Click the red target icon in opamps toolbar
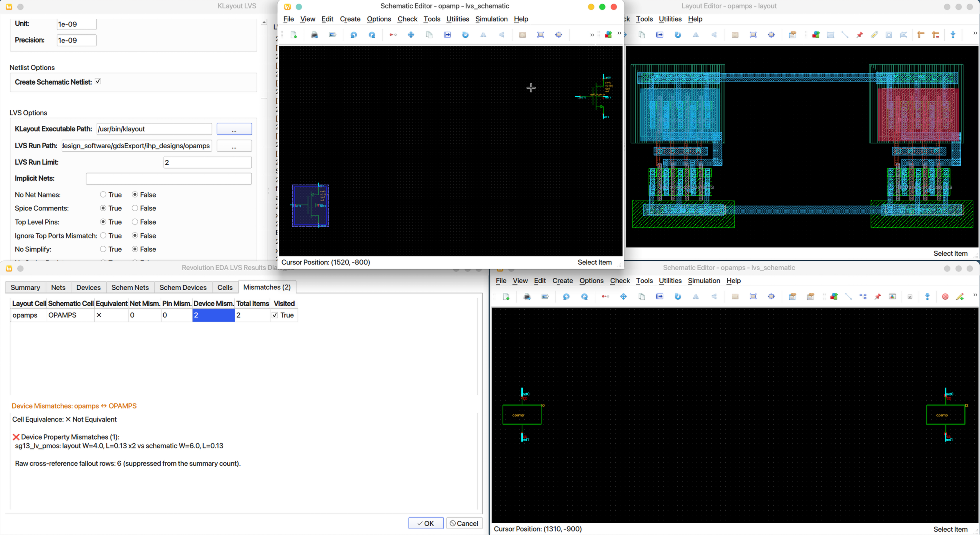This screenshot has height=535, width=980. click(x=945, y=297)
